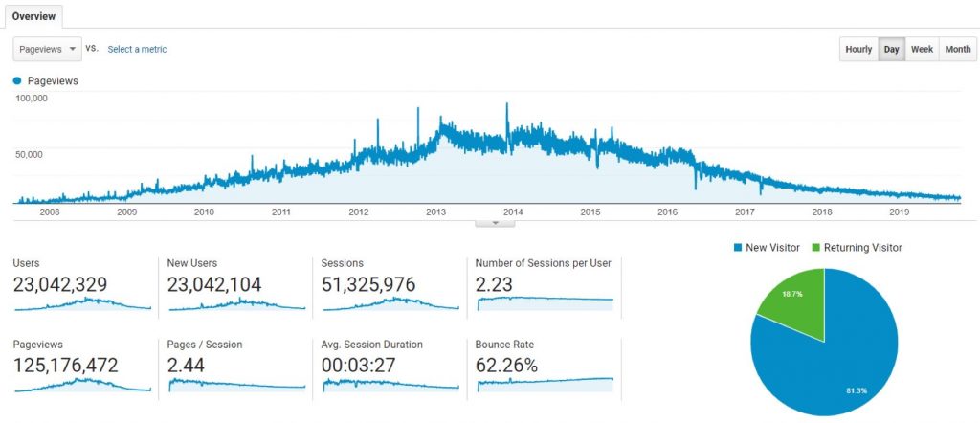Select the Day granularity button

[891, 50]
